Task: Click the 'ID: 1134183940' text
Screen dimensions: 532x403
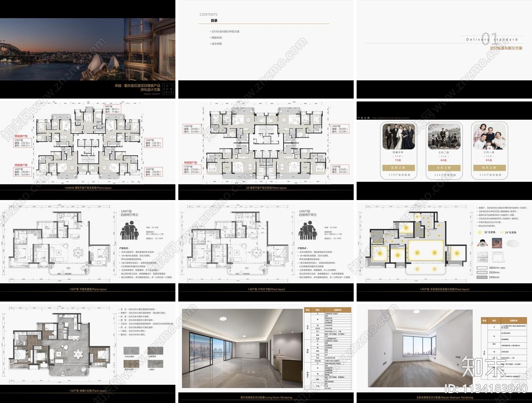Action: point(486,388)
